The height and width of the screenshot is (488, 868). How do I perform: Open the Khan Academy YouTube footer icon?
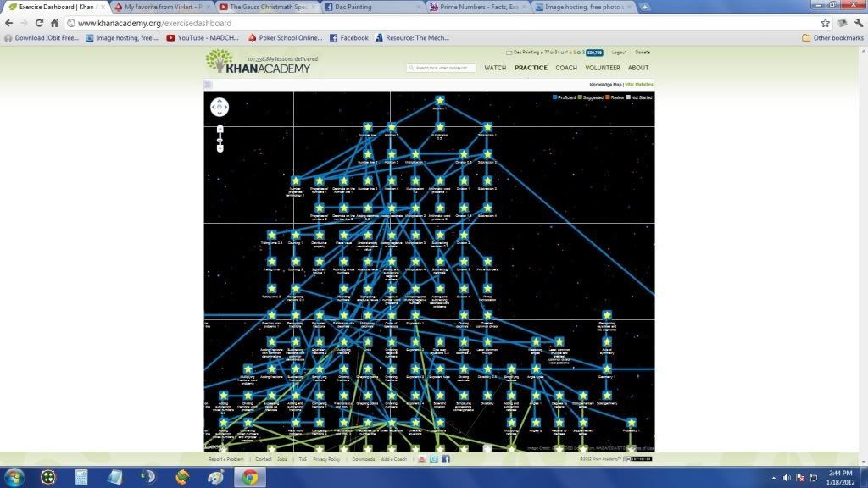(x=422, y=459)
